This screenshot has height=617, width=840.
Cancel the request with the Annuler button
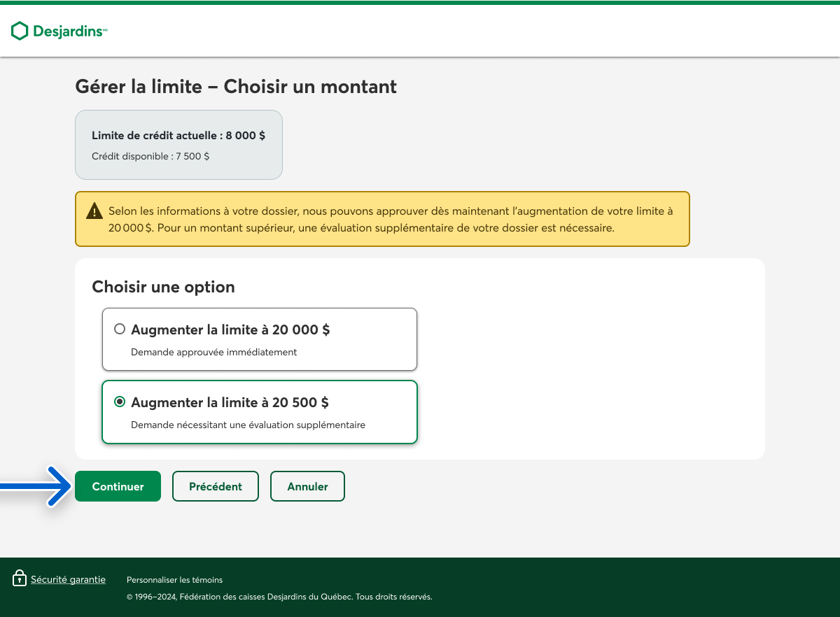(307, 486)
